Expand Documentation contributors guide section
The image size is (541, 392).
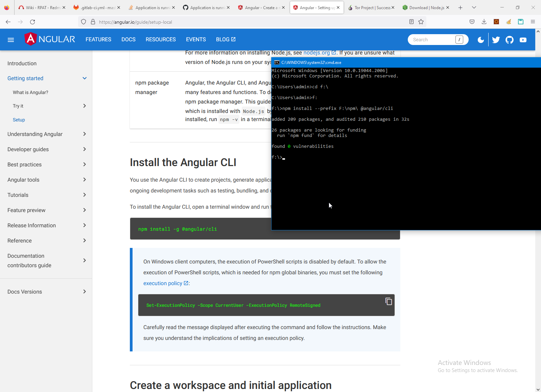point(85,260)
